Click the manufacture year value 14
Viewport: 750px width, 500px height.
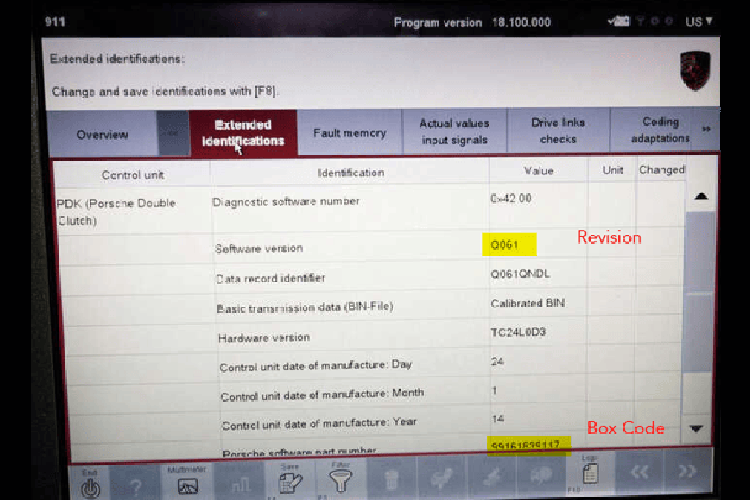[498, 419]
